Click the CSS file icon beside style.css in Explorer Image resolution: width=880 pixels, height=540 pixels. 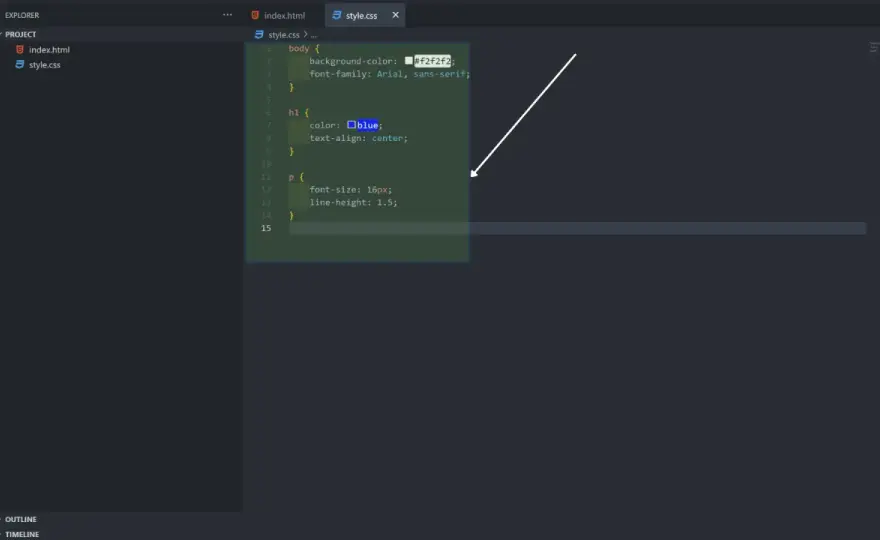pyautogui.click(x=20, y=65)
